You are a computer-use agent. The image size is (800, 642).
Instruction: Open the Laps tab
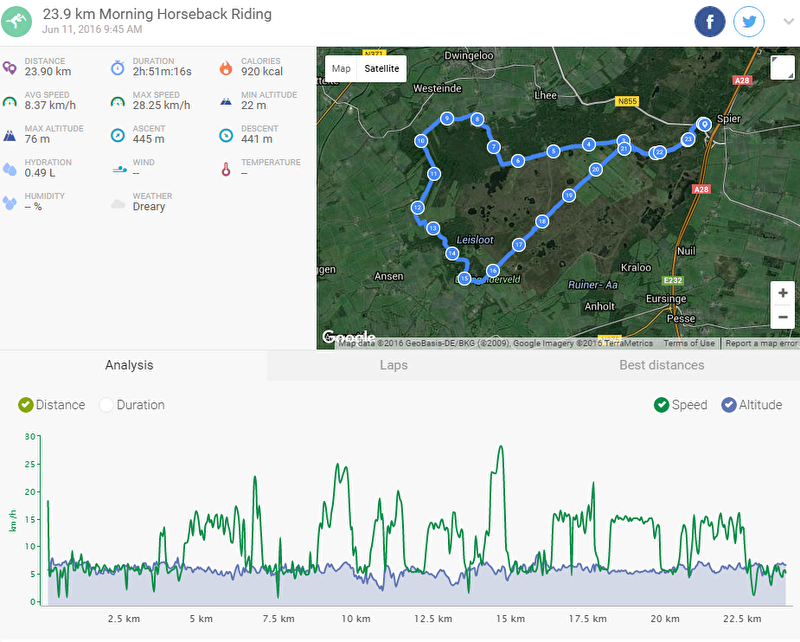[x=393, y=365]
